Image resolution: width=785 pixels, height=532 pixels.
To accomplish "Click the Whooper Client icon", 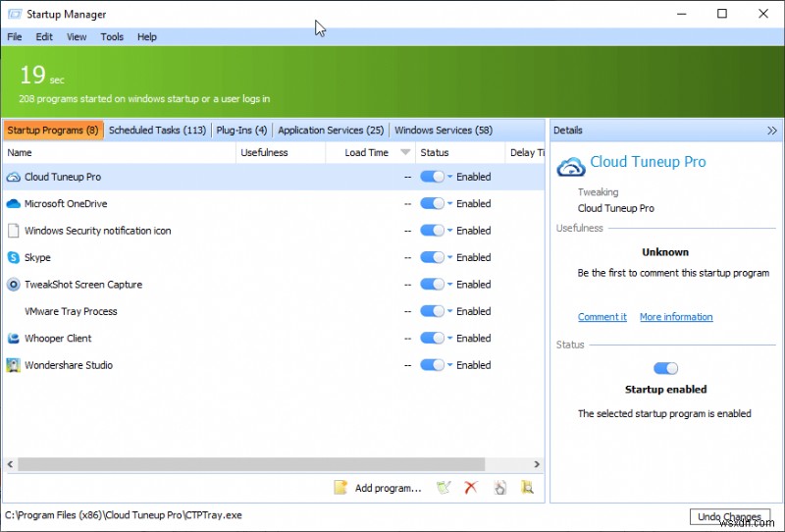I will (14, 338).
